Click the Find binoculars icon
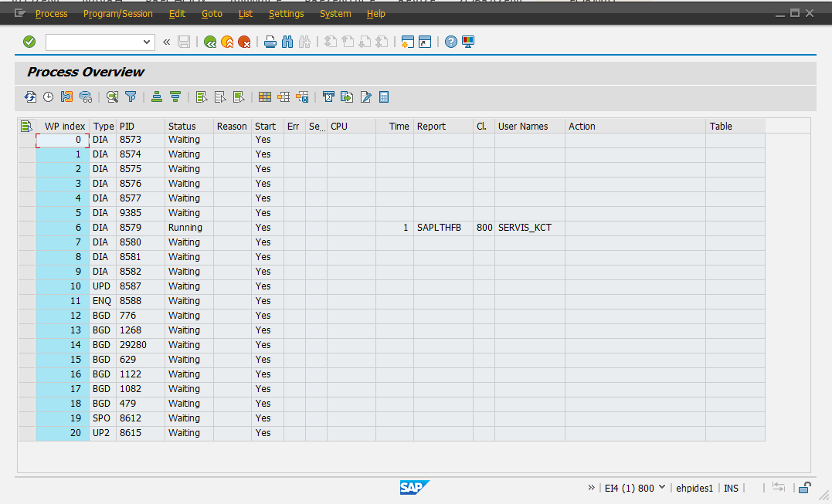Image resolution: width=832 pixels, height=504 pixels. point(287,42)
